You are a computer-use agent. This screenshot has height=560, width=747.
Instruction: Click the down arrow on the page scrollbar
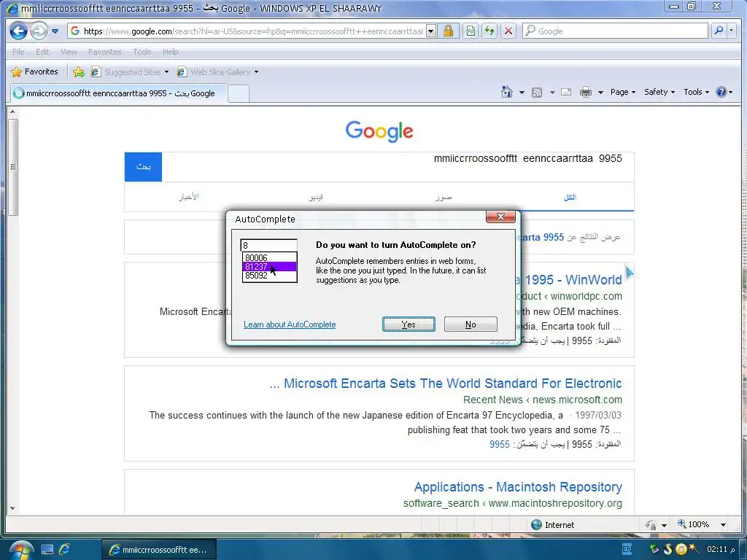pos(12,508)
